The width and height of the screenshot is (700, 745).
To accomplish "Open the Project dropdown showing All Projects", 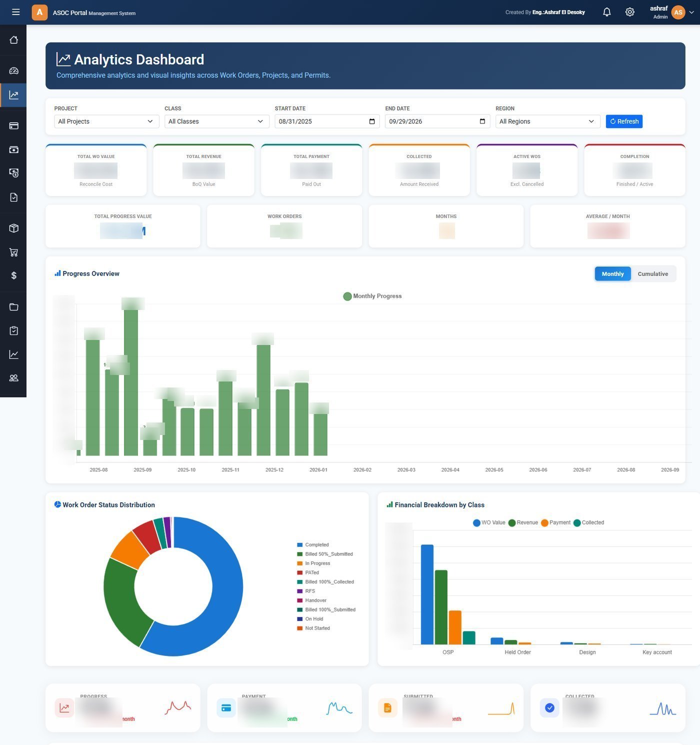I will 106,121.
